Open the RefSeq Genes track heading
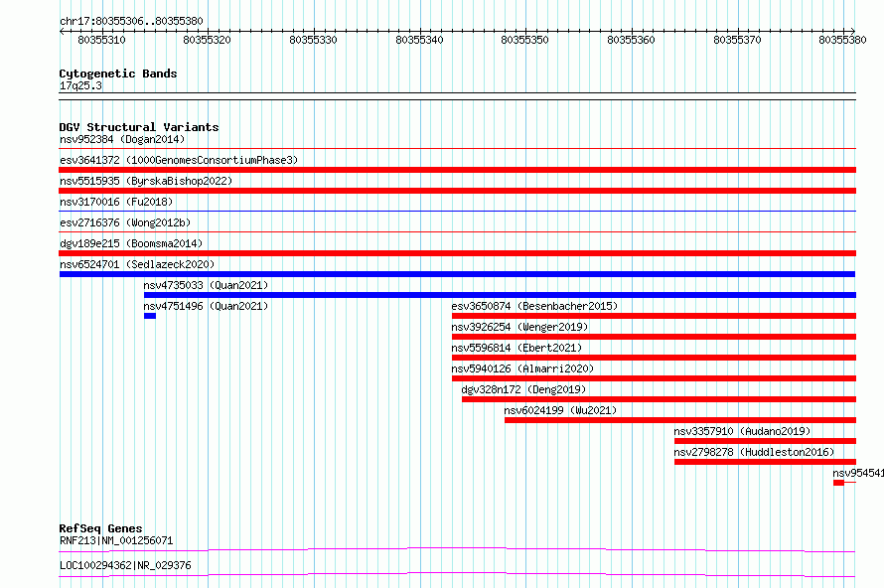The width and height of the screenshot is (884, 588). click(x=101, y=528)
